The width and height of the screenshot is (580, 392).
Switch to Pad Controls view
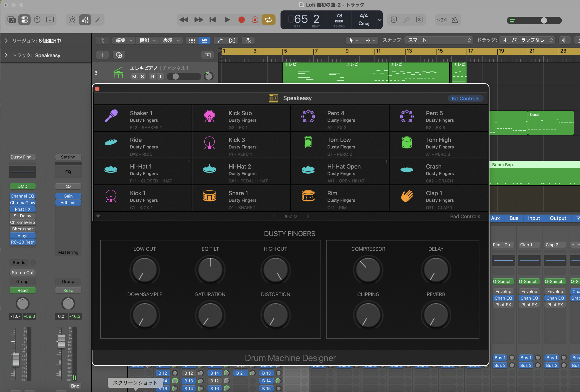point(465,216)
